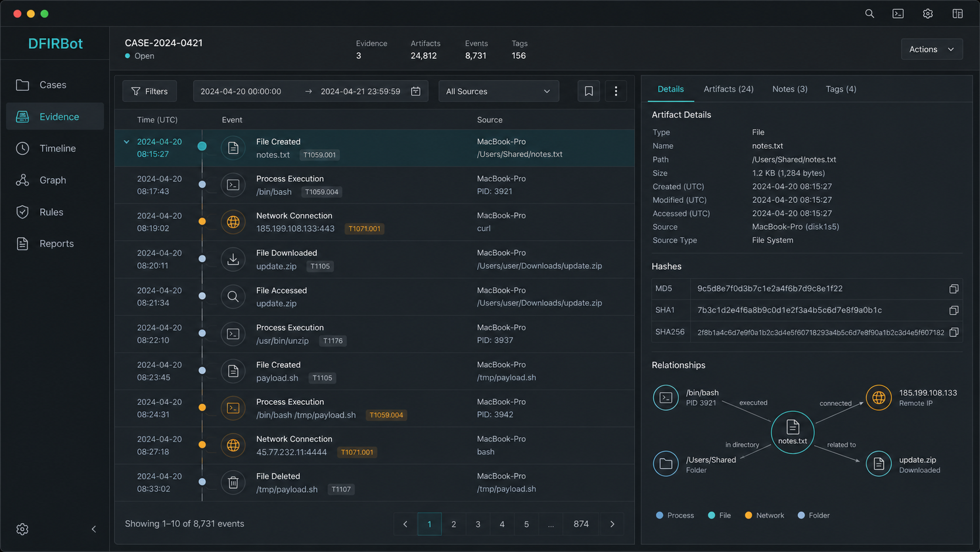Screen dimensions: 980x552
Task: Click the start date 2024-04-20 00:00:00 field
Action: click(241, 92)
